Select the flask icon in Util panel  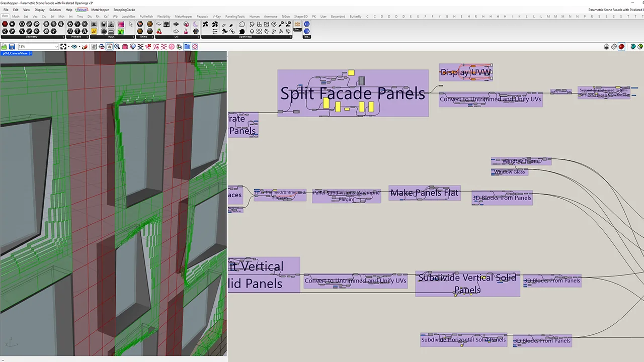point(186,31)
